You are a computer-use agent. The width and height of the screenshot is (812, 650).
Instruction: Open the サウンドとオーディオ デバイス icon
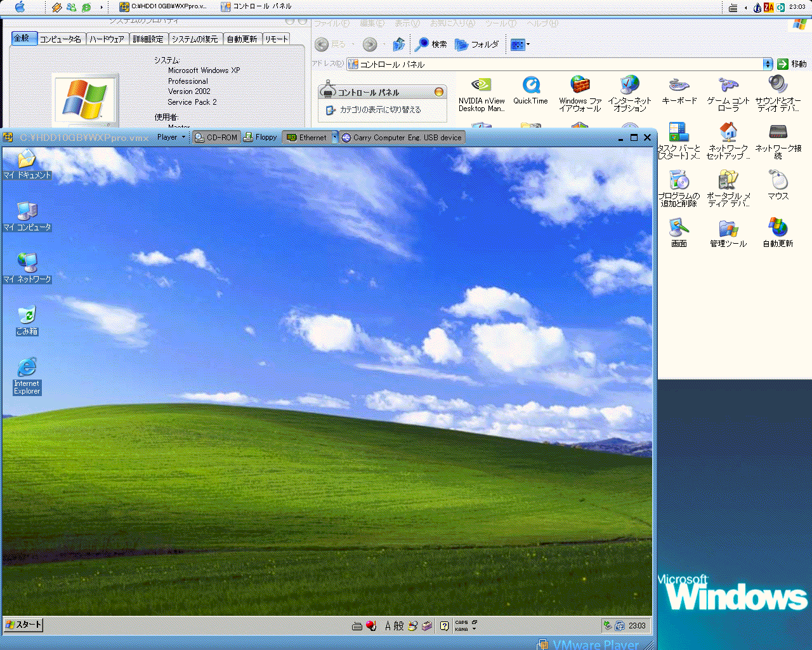pyautogui.click(x=778, y=94)
